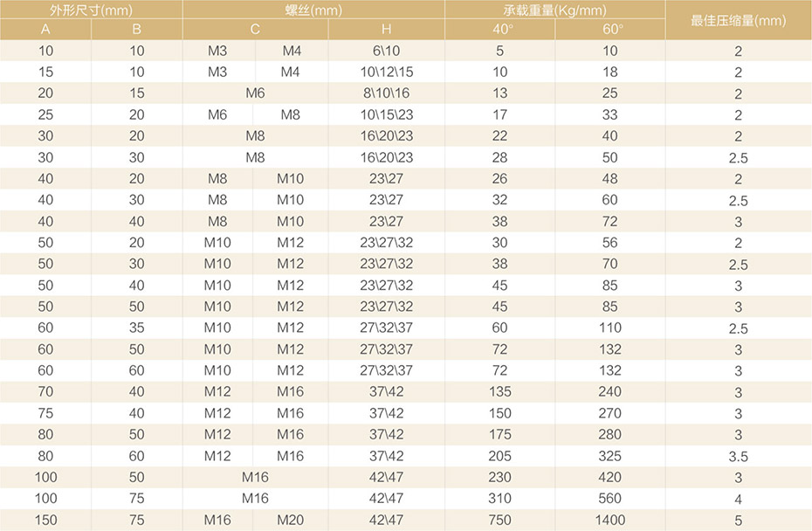
Task: Click the 6\10 height value cell
Action: 386,52
